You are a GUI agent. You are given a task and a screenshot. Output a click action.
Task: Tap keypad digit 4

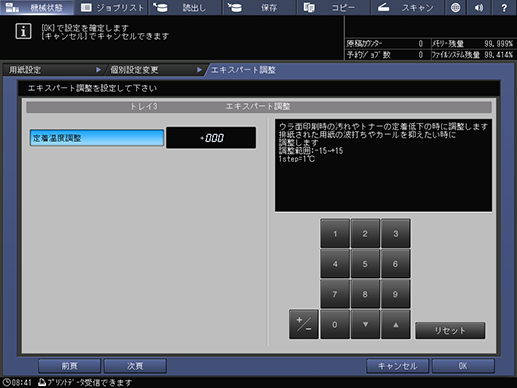click(335, 264)
